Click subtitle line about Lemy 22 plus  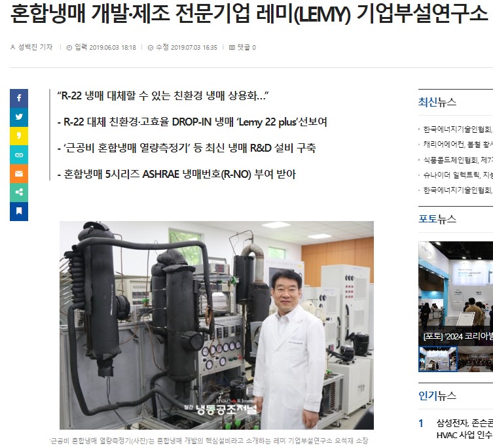tap(192, 122)
